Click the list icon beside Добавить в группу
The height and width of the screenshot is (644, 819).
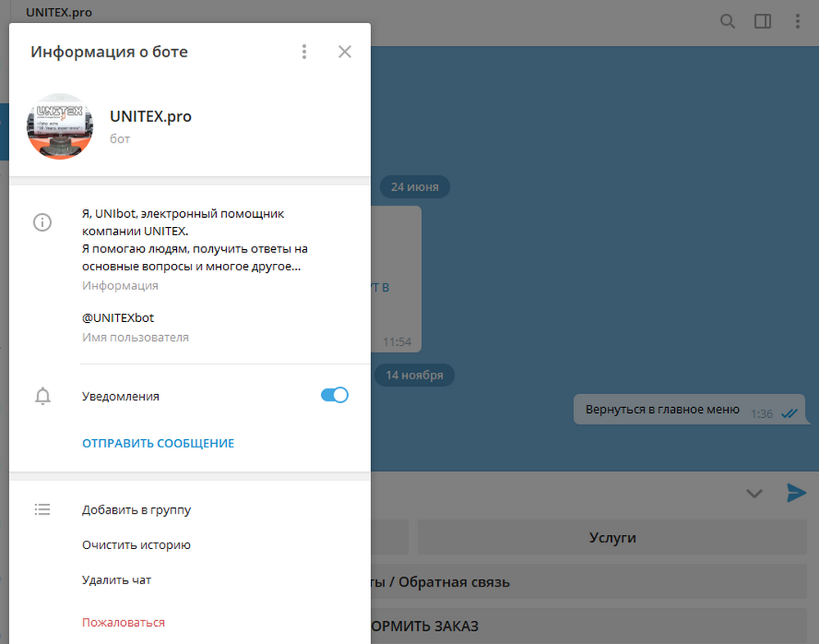[43, 510]
